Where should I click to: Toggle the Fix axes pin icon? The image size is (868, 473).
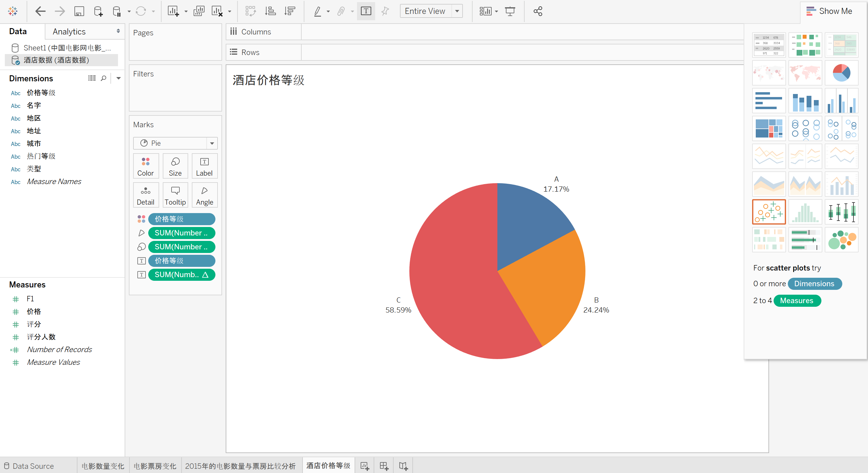[385, 11]
